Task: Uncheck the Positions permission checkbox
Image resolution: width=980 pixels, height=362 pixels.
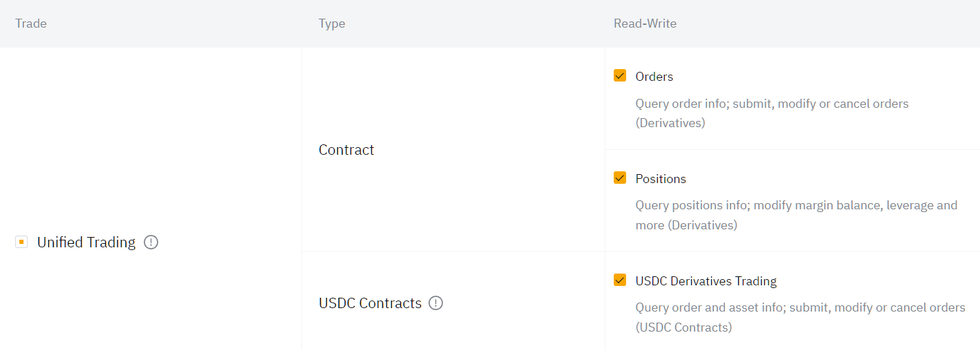Action: (x=620, y=178)
